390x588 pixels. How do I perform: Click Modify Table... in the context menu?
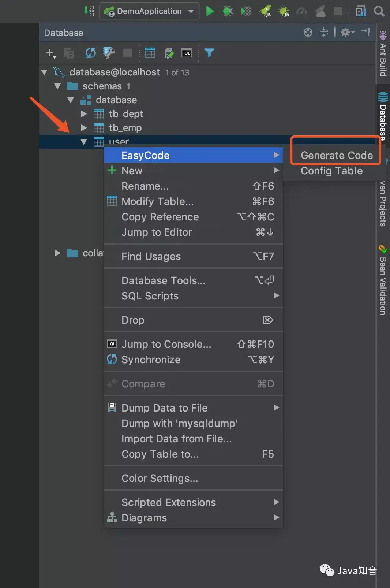pyautogui.click(x=157, y=201)
